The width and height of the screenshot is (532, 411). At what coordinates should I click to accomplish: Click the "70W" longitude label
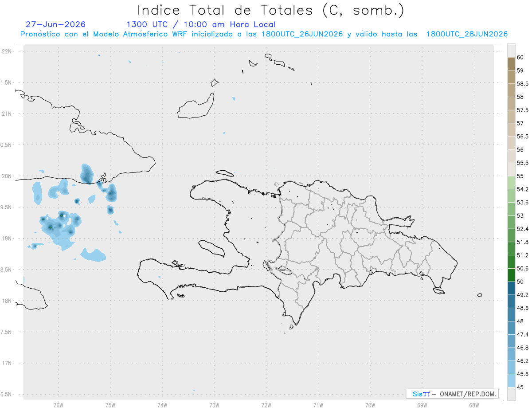click(370, 405)
